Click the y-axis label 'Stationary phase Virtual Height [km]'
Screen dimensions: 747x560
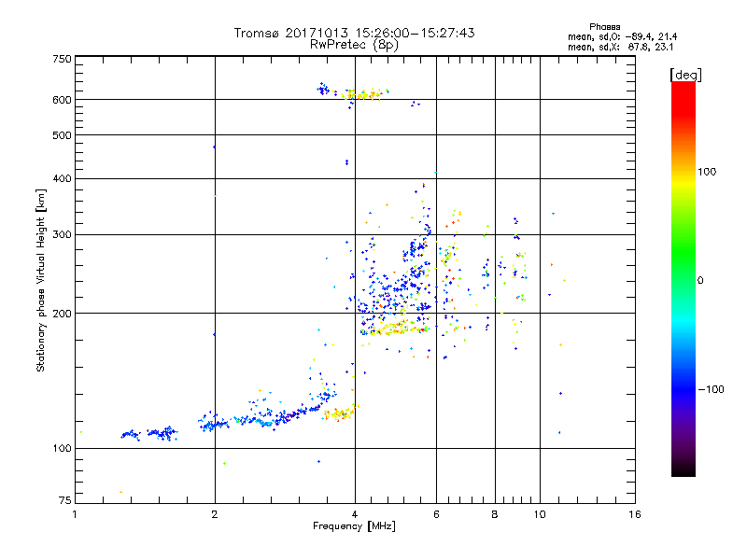tap(41, 280)
